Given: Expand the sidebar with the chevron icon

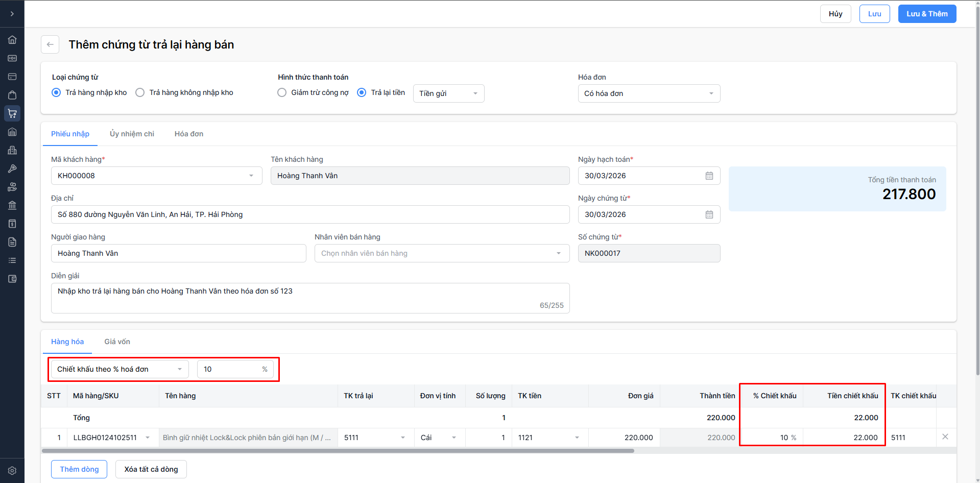Looking at the screenshot, I should pyautogui.click(x=12, y=14).
